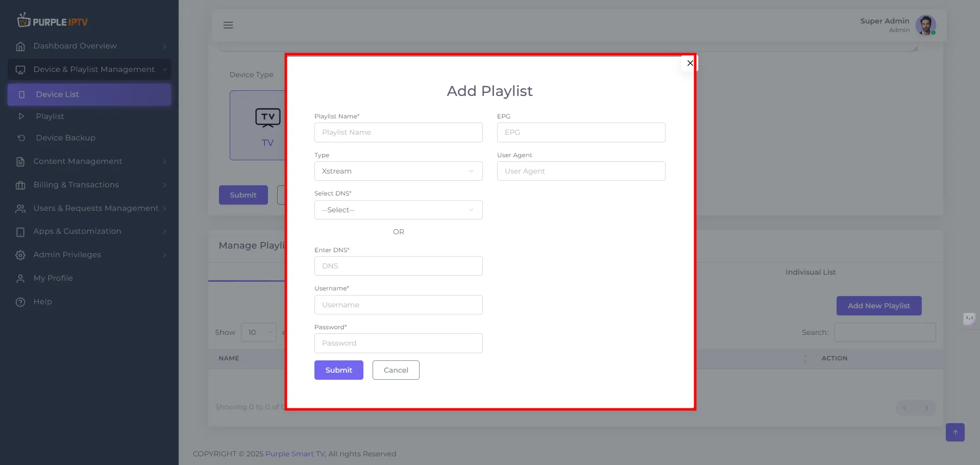The height and width of the screenshot is (465, 980).
Task: Expand Billing & Transactions menu
Action: tap(89, 185)
